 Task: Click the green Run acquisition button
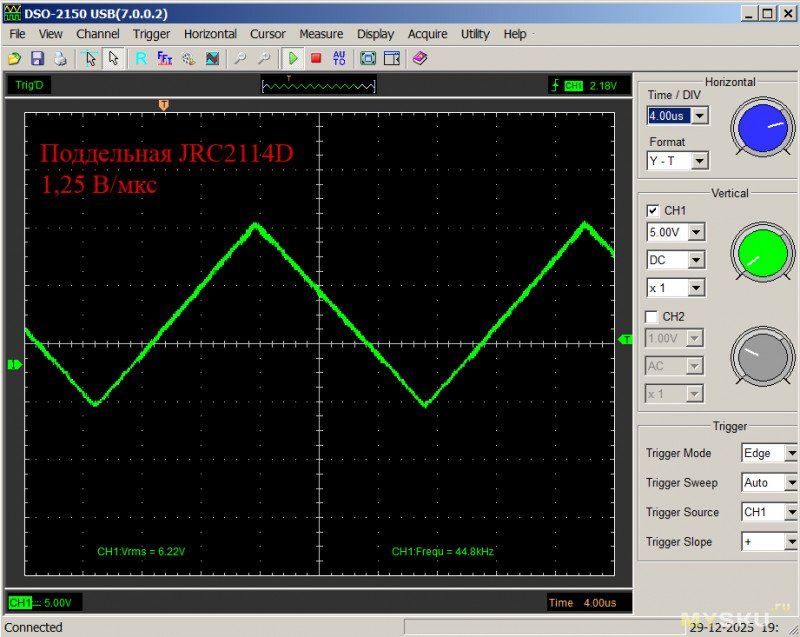pyautogui.click(x=293, y=59)
